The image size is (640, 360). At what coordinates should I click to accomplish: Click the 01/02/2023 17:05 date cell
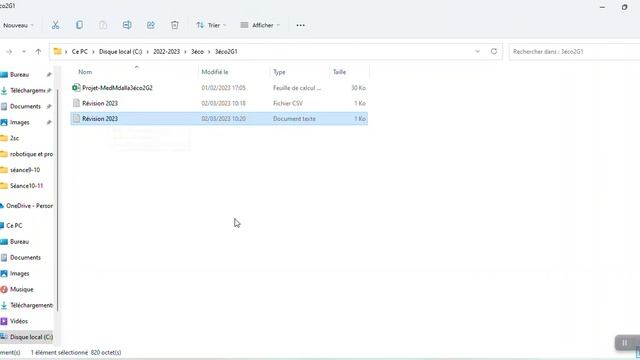(x=223, y=88)
